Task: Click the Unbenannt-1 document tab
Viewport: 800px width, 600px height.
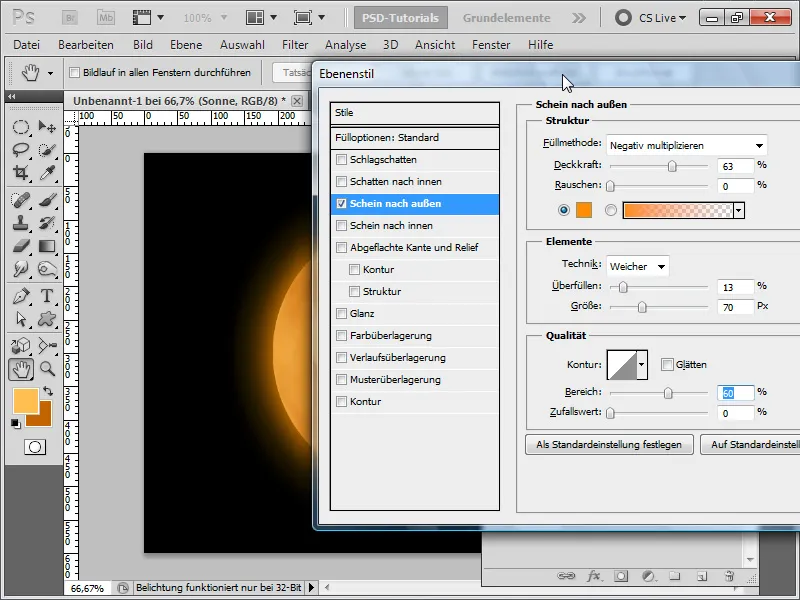Action: coord(179,101)
